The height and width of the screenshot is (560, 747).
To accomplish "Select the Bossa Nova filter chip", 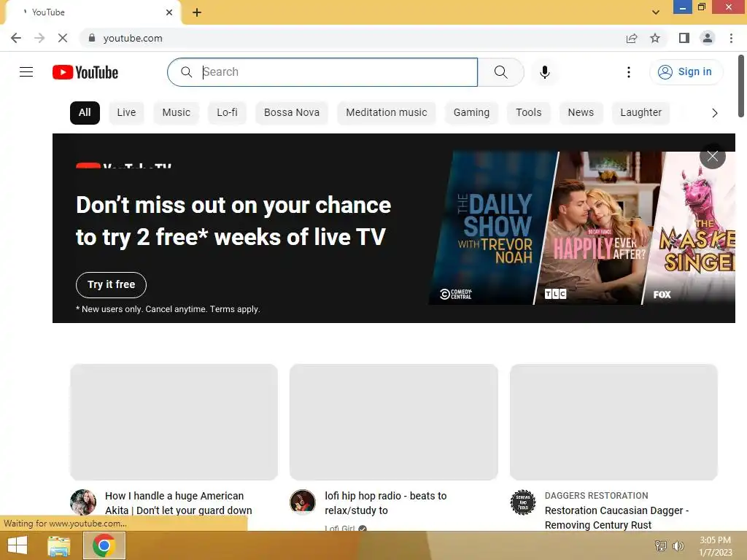I will tap(292, 113).
